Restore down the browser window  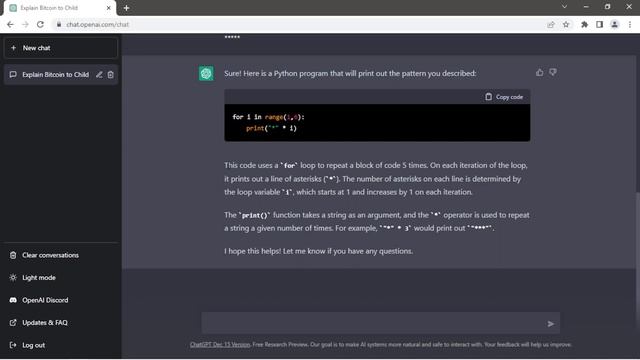coord(607,7)
